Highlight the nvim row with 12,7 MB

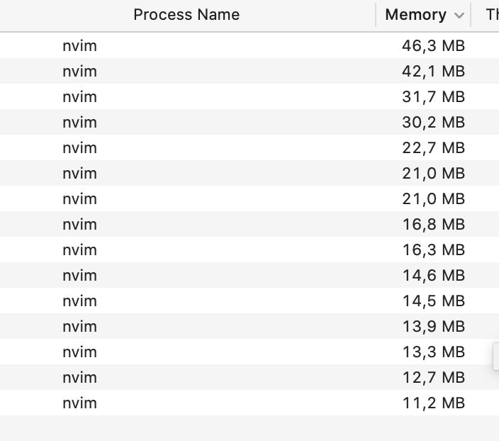(x=250, y=377)
